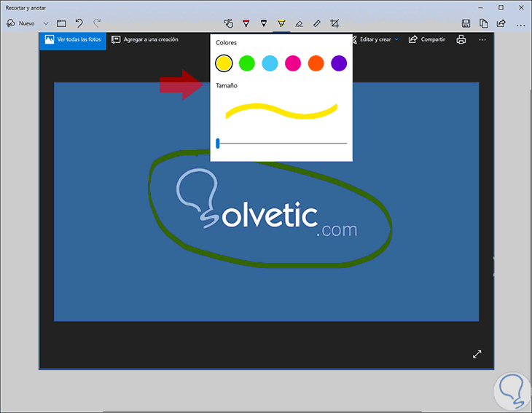This screenshot has height=413, width=532.
Task: Click Agregar a una creación
Action: [x=145, y=39]
